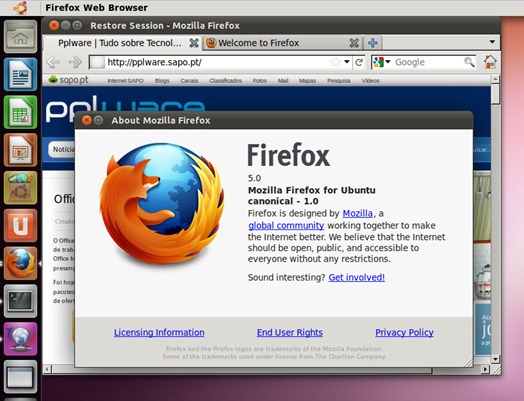Screen dimensions: 524x401
Task: Click the large Firefox logo image
Action: [162, 204]
